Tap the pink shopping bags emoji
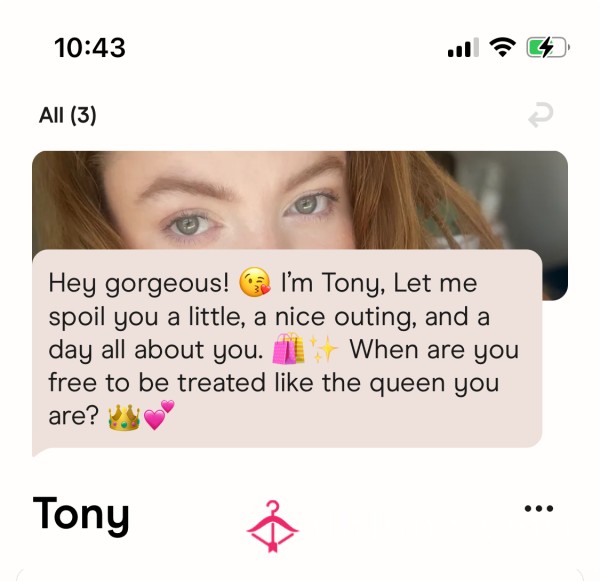Screen dimensions: 600x581 288,348
